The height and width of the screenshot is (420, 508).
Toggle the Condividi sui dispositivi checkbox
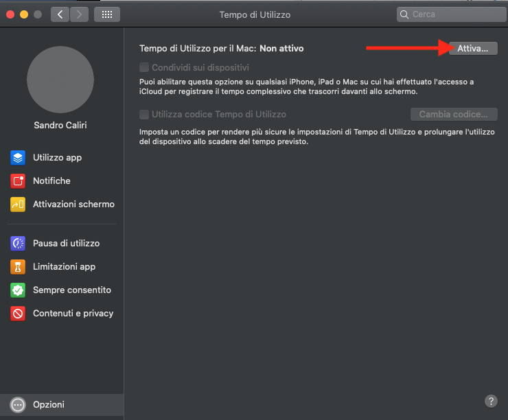tap(144, 67)
